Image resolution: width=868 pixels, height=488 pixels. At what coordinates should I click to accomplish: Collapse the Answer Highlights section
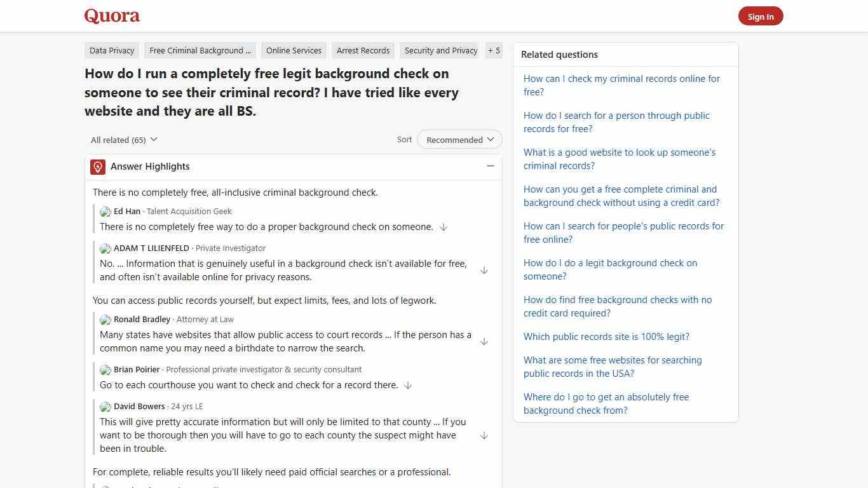491,166
